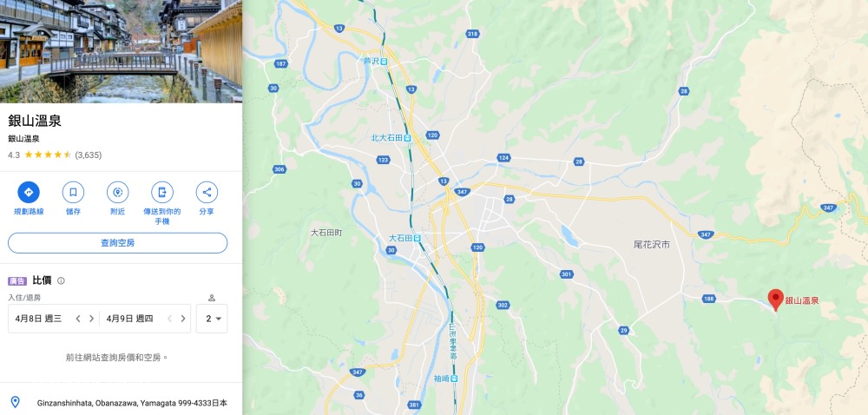Click the red 銀山溫泉 map pin
Screen dimensions: 868x415
(x=775, y=300)
